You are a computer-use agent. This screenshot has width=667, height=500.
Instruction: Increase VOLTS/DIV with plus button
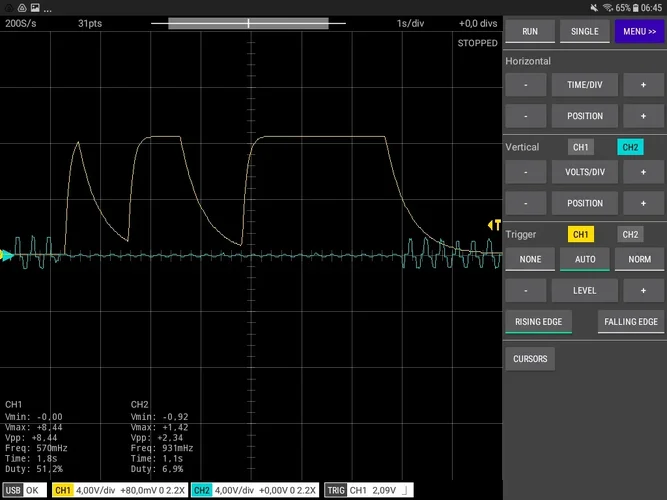pyautogui.click(x=642, y=172)
